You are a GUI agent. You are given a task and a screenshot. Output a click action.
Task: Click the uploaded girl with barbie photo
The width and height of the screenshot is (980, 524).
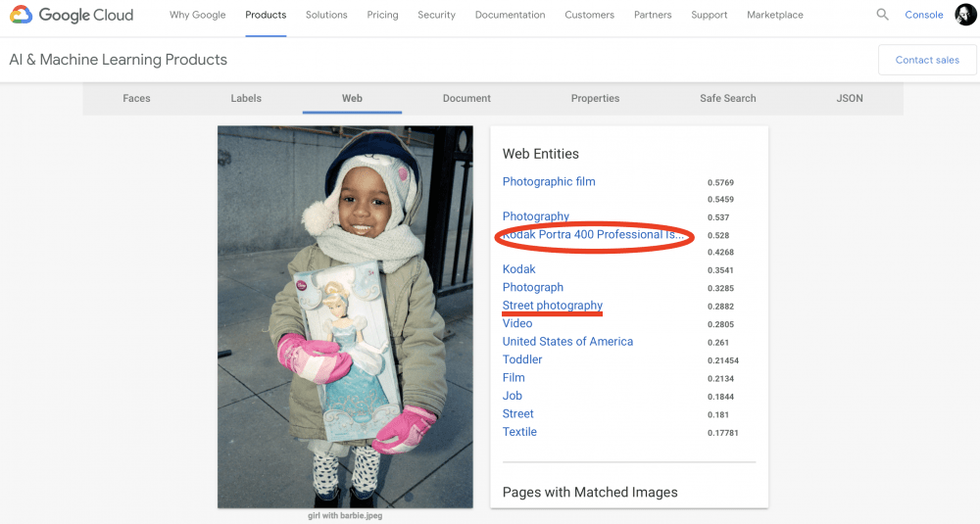[x=345, y=316]
